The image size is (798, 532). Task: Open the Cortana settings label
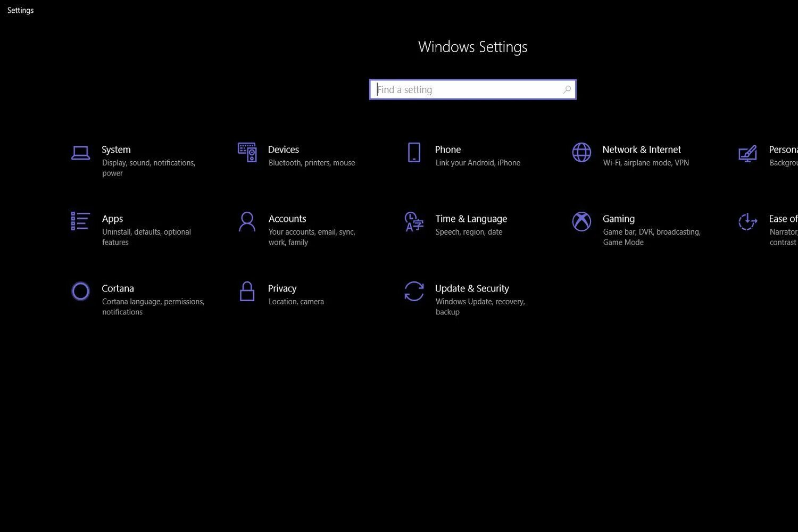118,288
